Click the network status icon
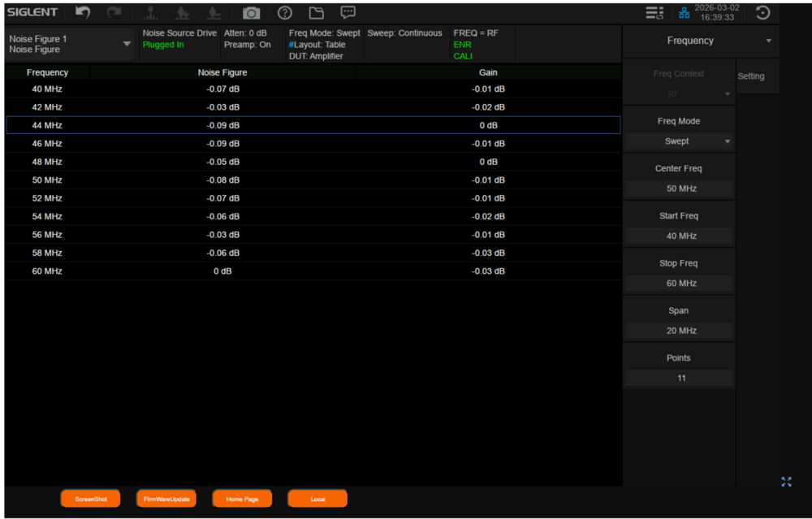This screenshot has height=519, width=812. pos(685,13)
